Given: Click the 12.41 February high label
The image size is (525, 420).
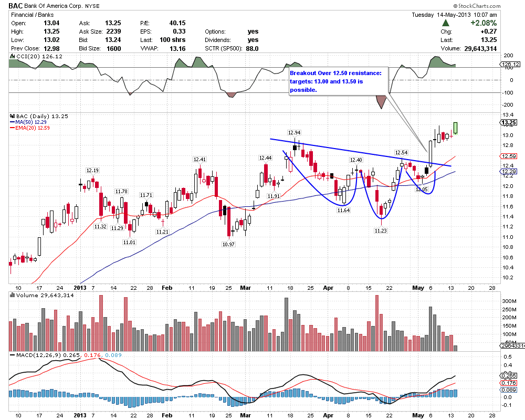Looking at the screenshot, I should [199, 160].
